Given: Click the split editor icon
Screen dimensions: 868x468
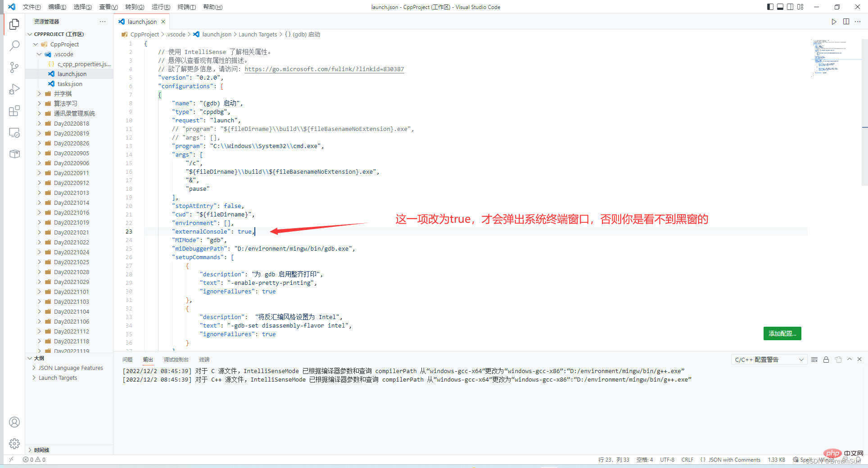Looking at the screenshot, I should (x=846, y=22).
